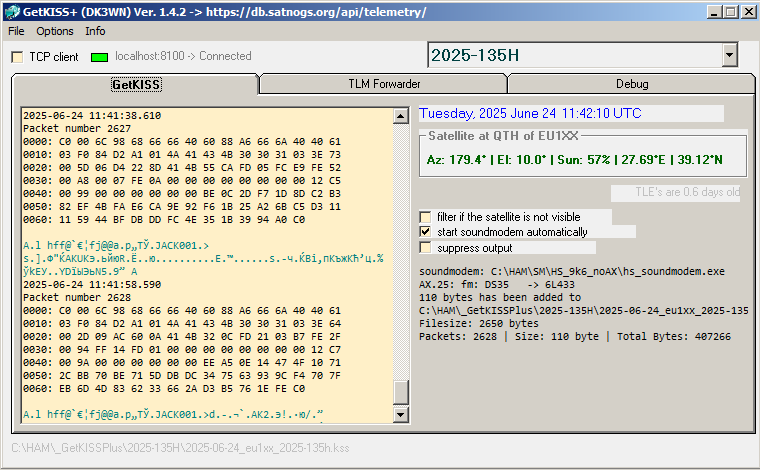Open the Info menu
The width and height of the screenshot is (760, 470).
click(x=95, y=31)
